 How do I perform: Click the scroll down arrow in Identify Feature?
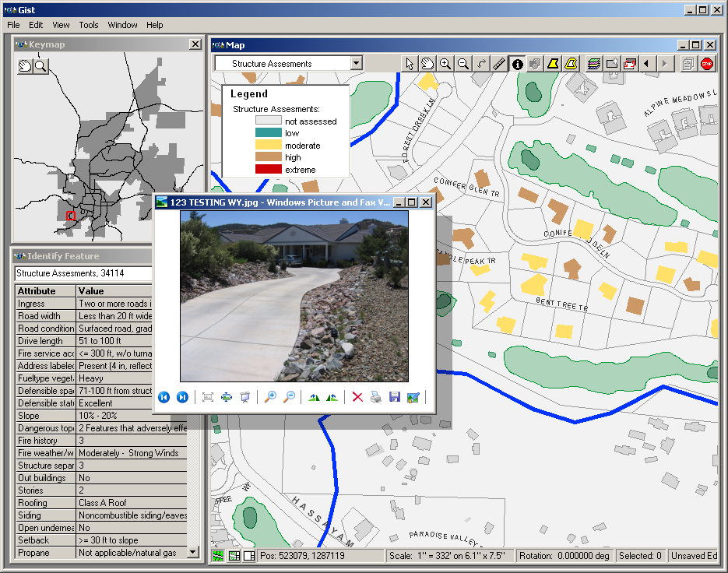(x=192, y=552)
